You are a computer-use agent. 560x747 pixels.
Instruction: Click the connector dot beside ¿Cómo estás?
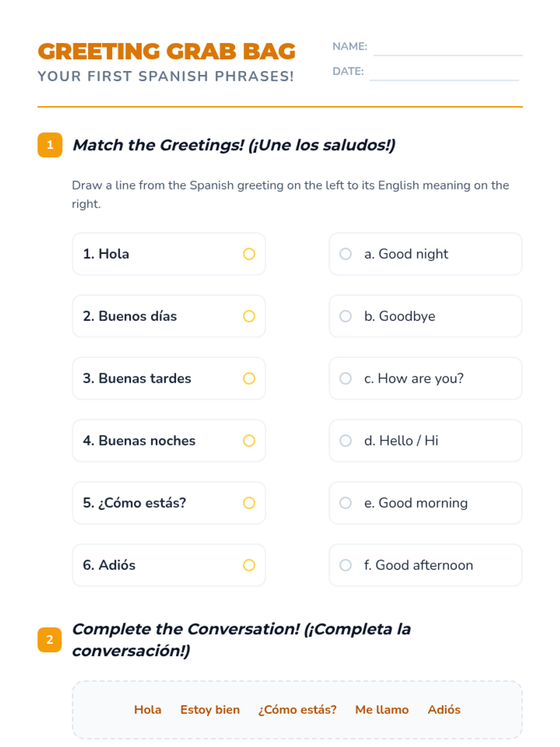[x=249, y=503]
